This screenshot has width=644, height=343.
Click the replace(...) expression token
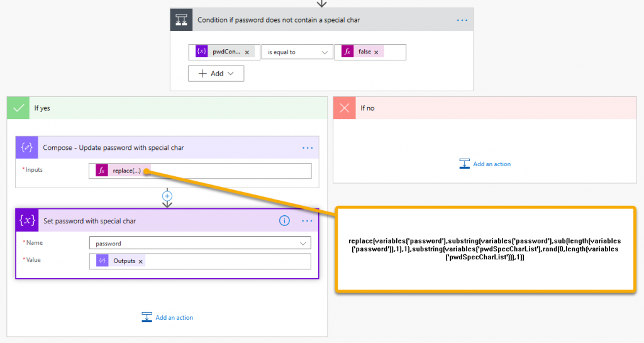pos(126,171)
